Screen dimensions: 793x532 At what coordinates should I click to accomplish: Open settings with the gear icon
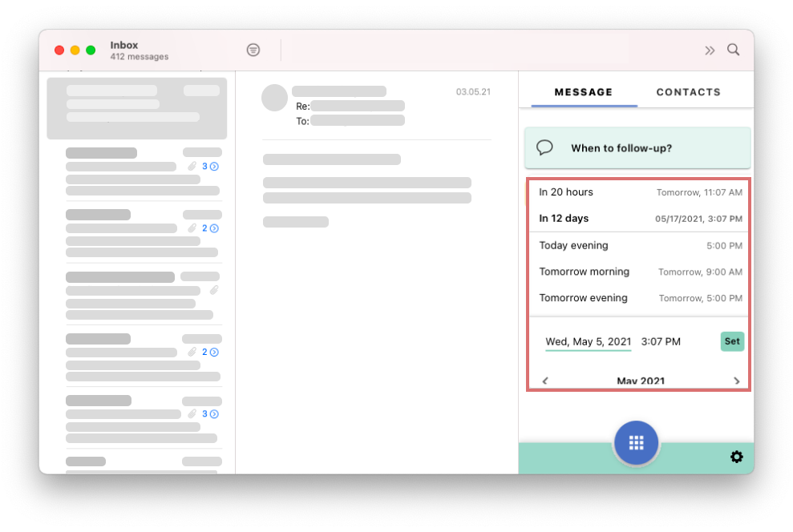tap(737, 457)
